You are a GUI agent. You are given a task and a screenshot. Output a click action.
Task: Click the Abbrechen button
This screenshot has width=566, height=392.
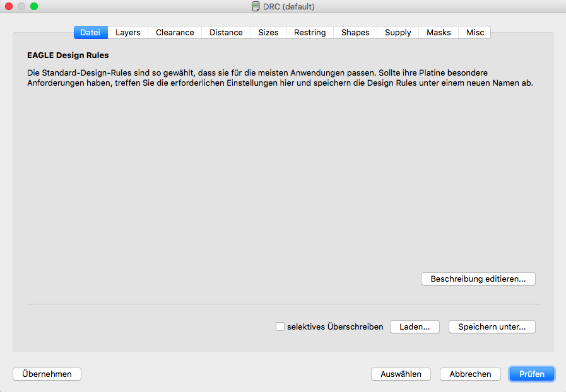[470, 374]
